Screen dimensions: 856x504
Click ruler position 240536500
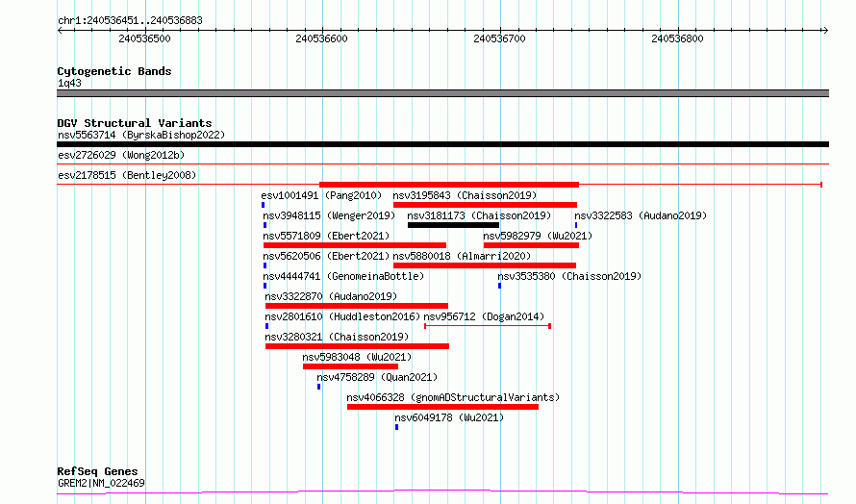click(144, 38)
